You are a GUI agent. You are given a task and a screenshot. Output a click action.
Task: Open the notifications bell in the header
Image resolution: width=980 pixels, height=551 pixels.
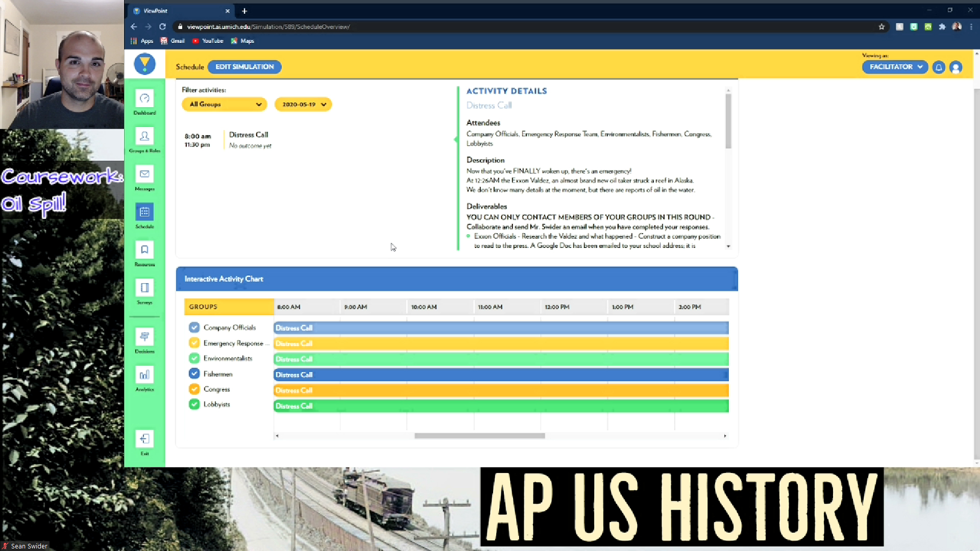tap(939, 67)
